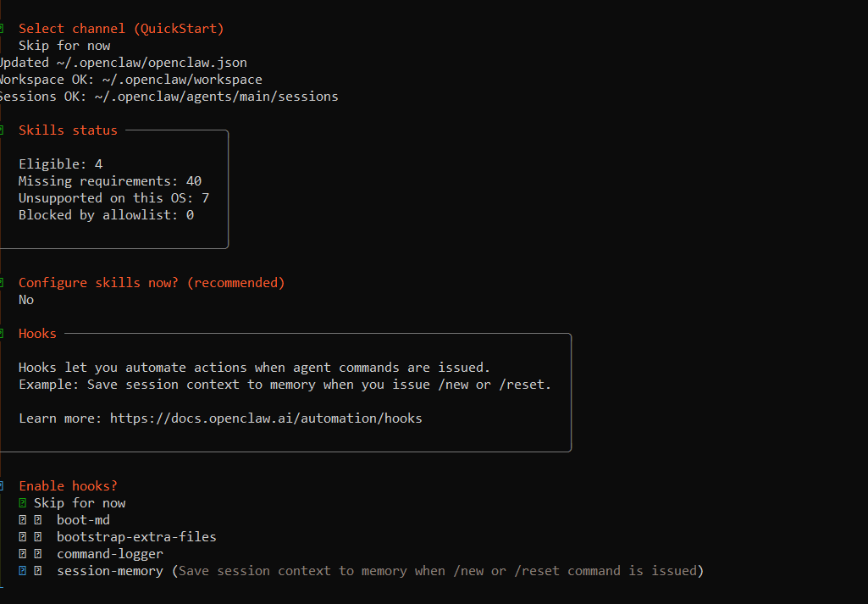This screenshot has height=604, width=868.
Task: Check the command-logger hook checkbox
Action: point(38,554)
